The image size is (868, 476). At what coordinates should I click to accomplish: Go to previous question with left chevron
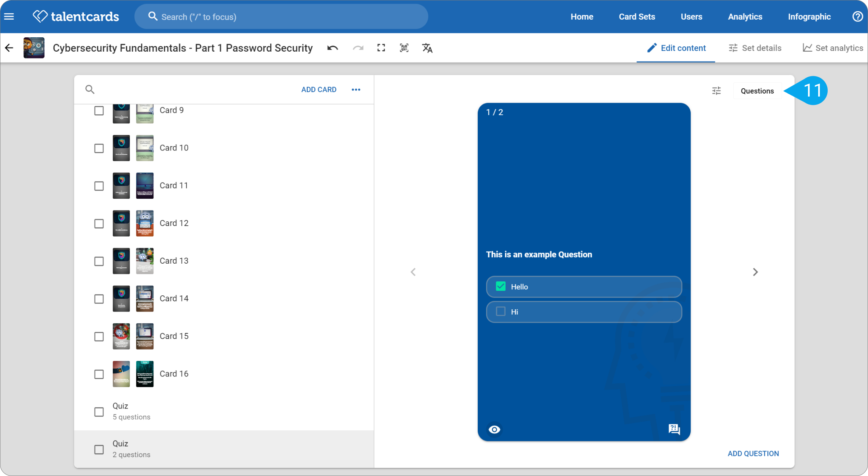click(413, 272)
